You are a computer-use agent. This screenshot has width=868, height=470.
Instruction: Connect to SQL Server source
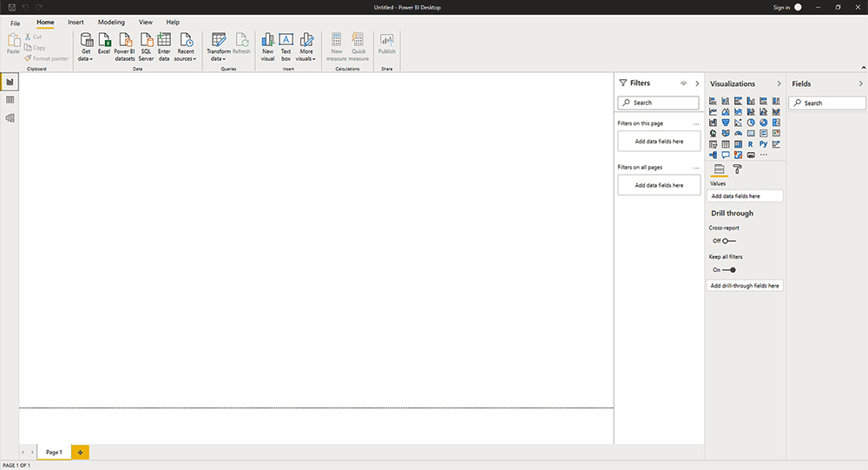146,47
